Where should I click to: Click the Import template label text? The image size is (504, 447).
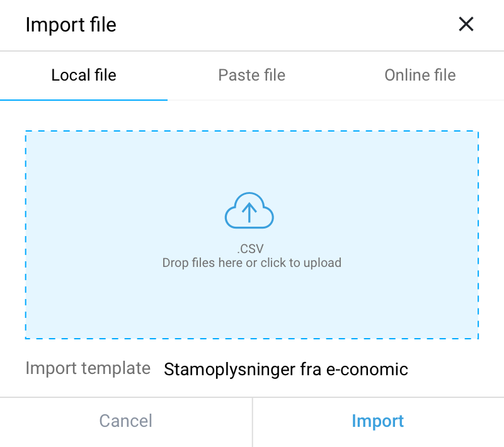pos(88,368)
